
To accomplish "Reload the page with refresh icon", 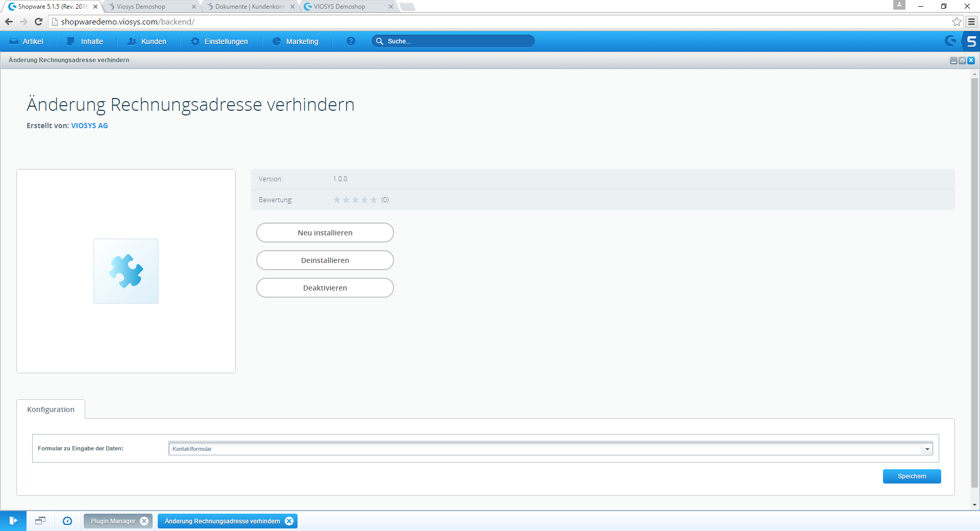I will tap(38, 21).
